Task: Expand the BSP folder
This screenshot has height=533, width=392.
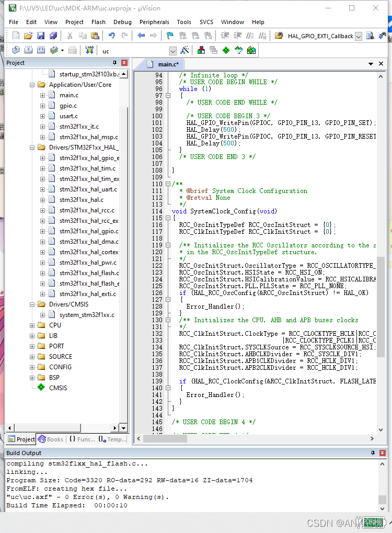Action: tap(32, 378)
